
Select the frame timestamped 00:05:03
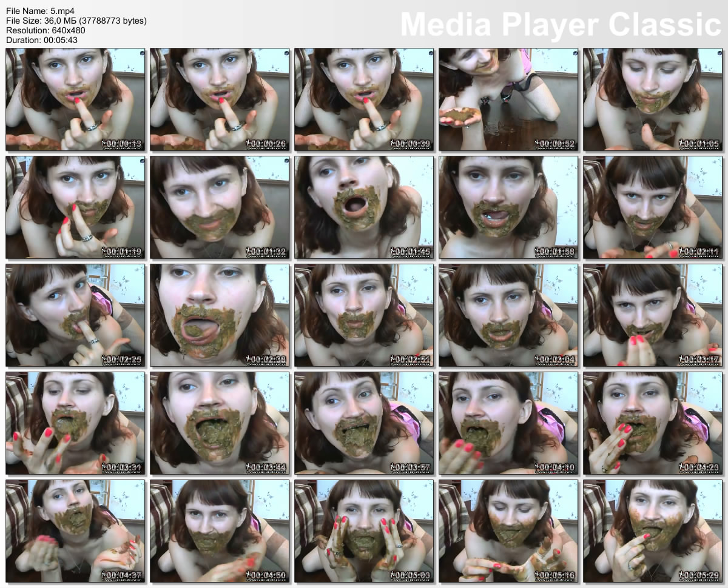(364, 531)
